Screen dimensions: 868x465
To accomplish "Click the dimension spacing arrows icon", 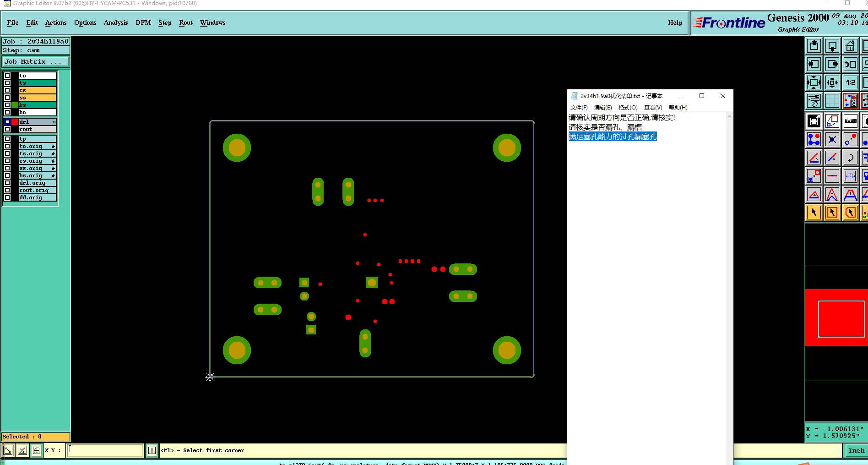I will point(851,176).
